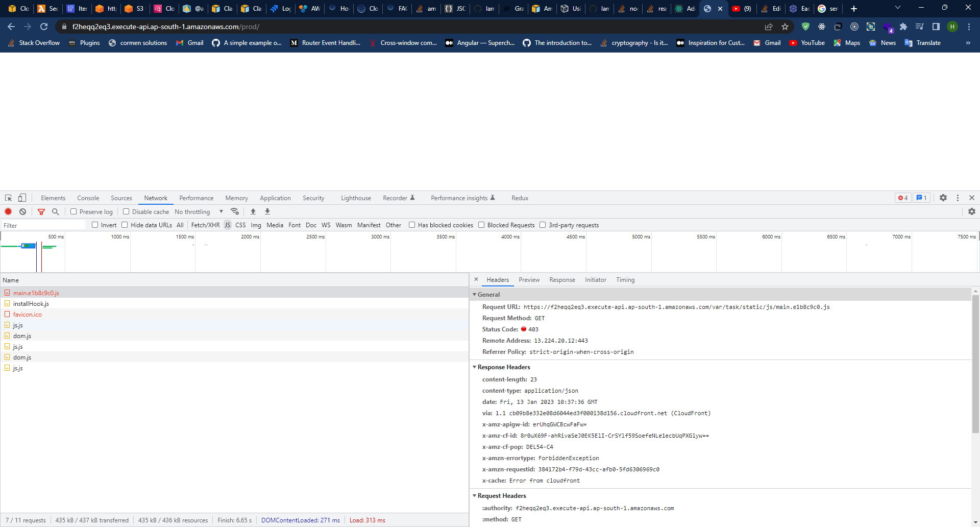Open Network panel settings gear
This screenshot has width=980, height=527.
tap(972, 211)
